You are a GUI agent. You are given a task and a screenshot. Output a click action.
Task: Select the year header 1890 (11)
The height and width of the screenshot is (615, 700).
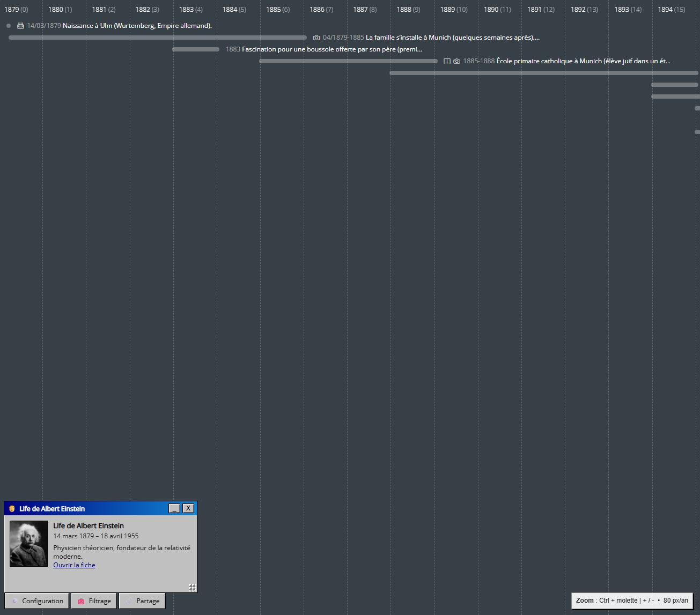497,9
